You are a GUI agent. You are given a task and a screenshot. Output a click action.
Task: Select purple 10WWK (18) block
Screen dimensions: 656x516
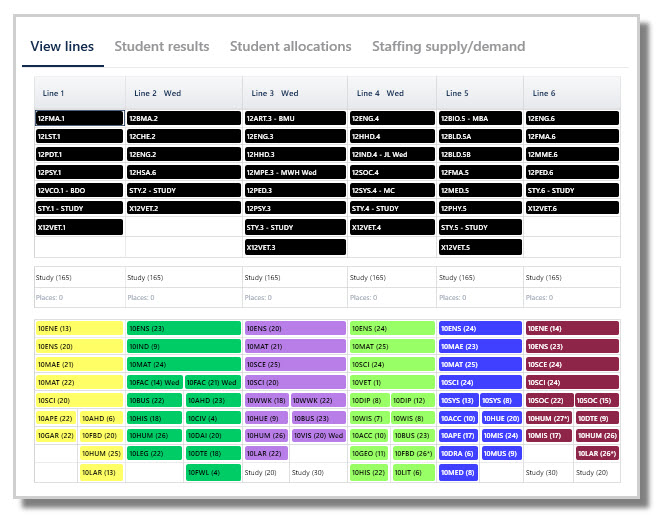click(266, 400)
